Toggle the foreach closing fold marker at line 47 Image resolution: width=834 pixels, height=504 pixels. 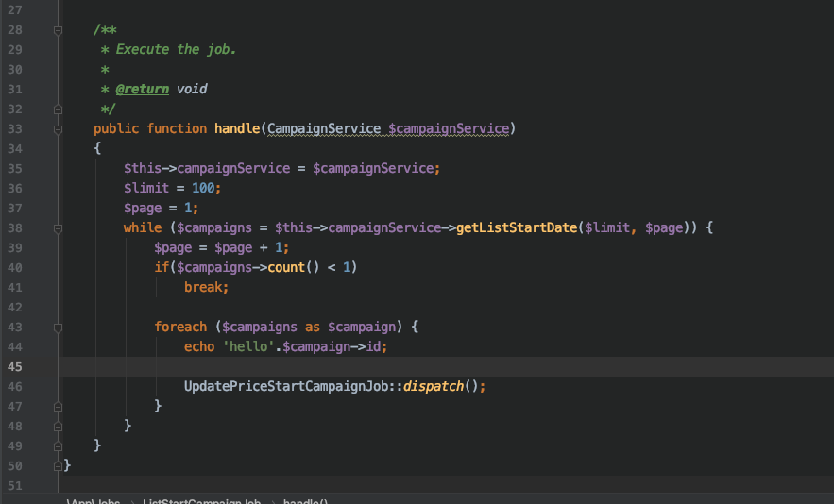(x=58, y=407)
